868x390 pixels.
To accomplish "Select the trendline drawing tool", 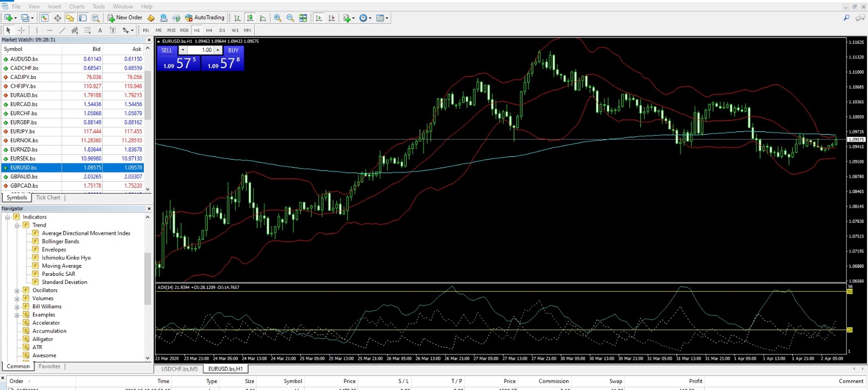I will pyautogui.click(x=62, y=30).
